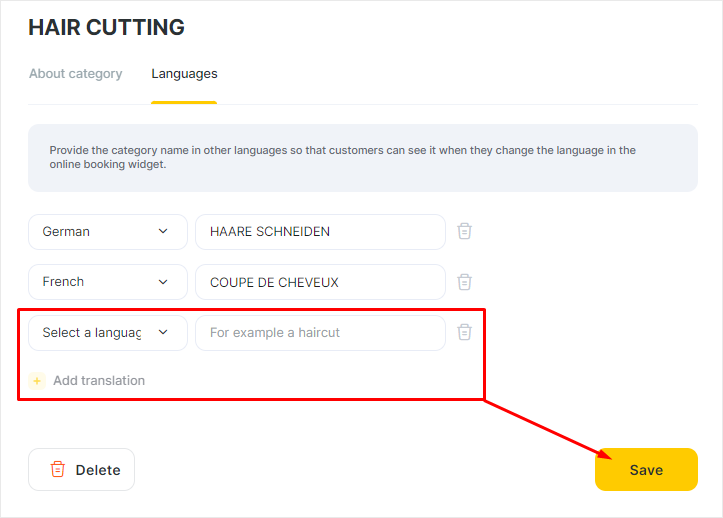The image size is (723, 518).
Task: Focus the COUPE DE CHEVEUX text field
Action: pos(320,282)
